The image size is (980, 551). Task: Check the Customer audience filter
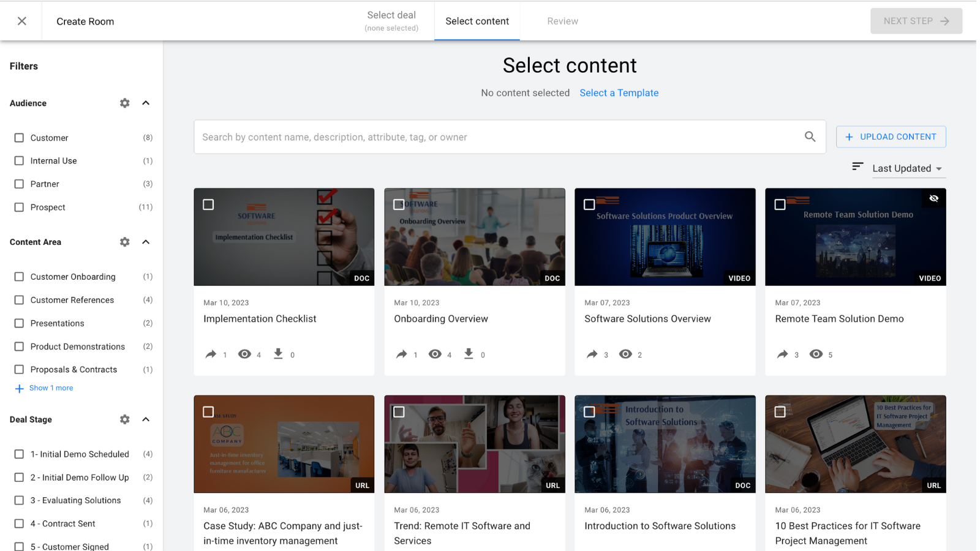tap(19, 138)
